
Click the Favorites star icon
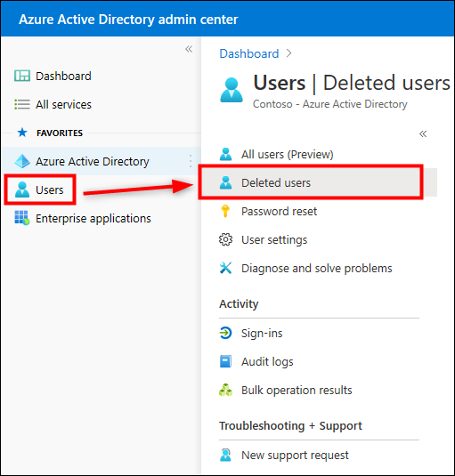pyautogui.click(x=22, y=133)
